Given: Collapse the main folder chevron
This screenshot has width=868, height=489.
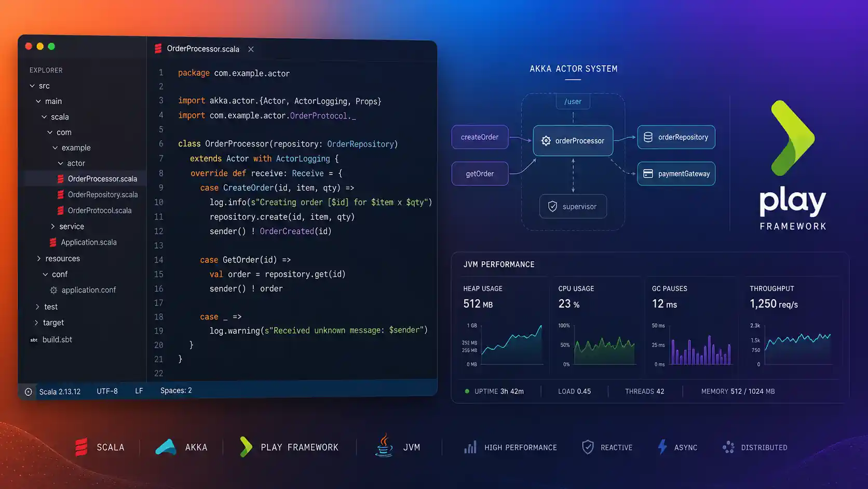Looking at the screenshot, I should pyautogui.click(x=38, y=101).
